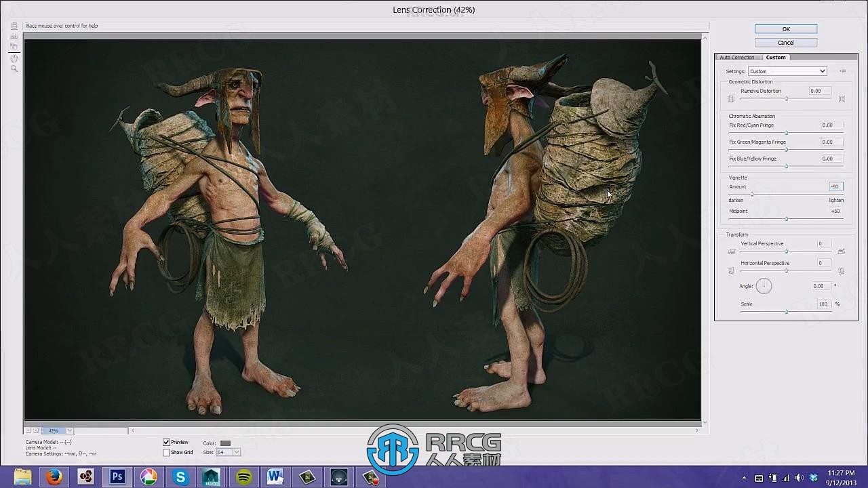Click the Fix Blue/Yellow Fringe slider
The width and height of the screenshot is (868, 488).
[786, 166]
